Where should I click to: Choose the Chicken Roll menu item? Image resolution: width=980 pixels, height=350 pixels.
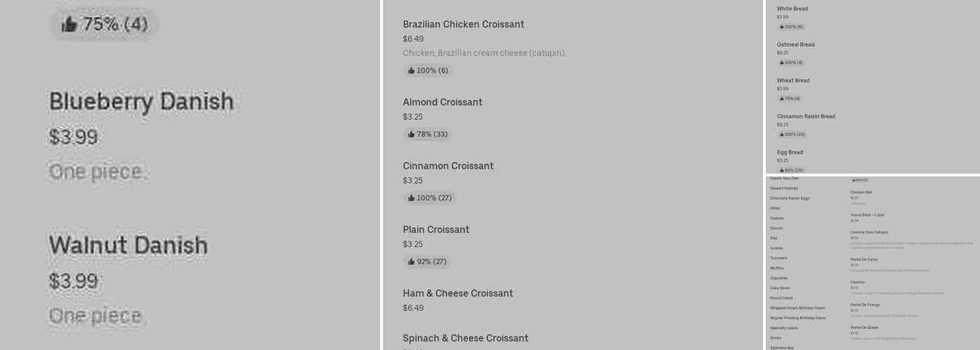coord(861,192)
